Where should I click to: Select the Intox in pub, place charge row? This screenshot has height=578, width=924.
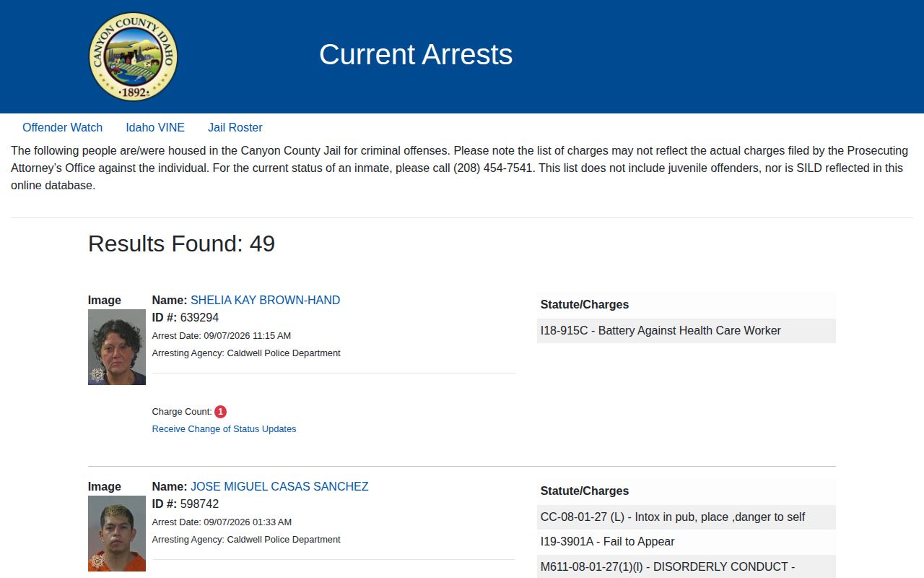(x=687, y=517)
